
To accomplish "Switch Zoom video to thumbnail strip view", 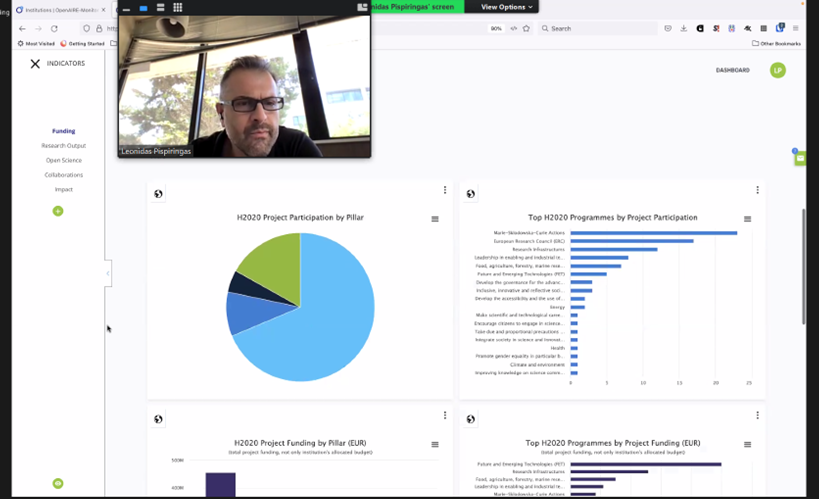I will 160,7.
